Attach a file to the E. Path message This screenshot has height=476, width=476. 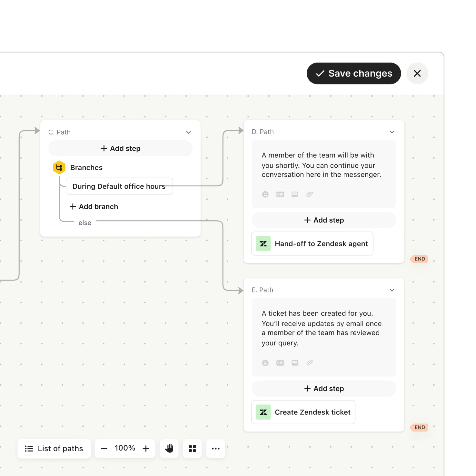[x=310, y=362]
